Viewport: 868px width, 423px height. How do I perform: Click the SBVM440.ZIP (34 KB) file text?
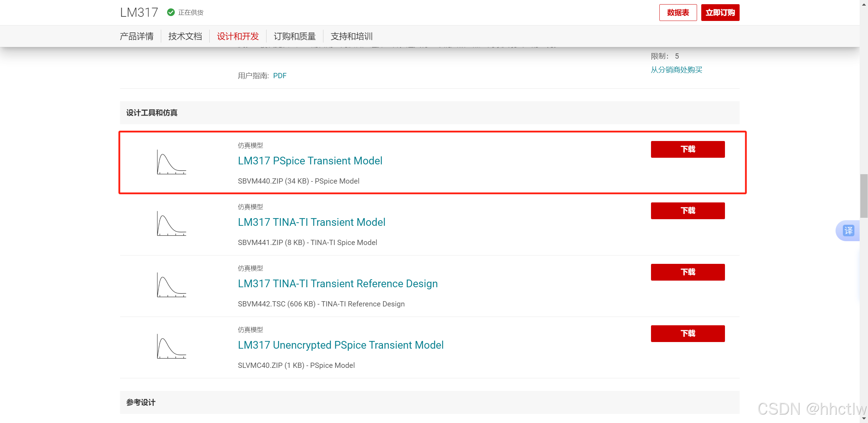coord(299,181)
